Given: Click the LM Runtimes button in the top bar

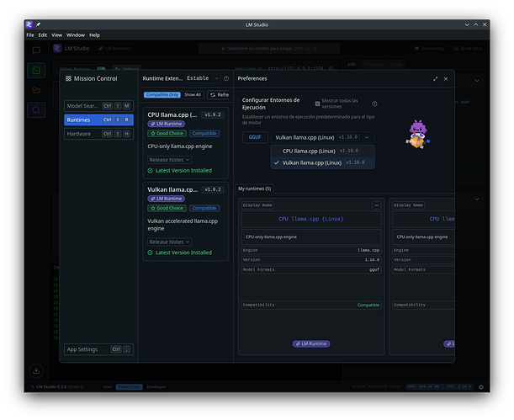Looking at the screenshot, I should [114, 49].
